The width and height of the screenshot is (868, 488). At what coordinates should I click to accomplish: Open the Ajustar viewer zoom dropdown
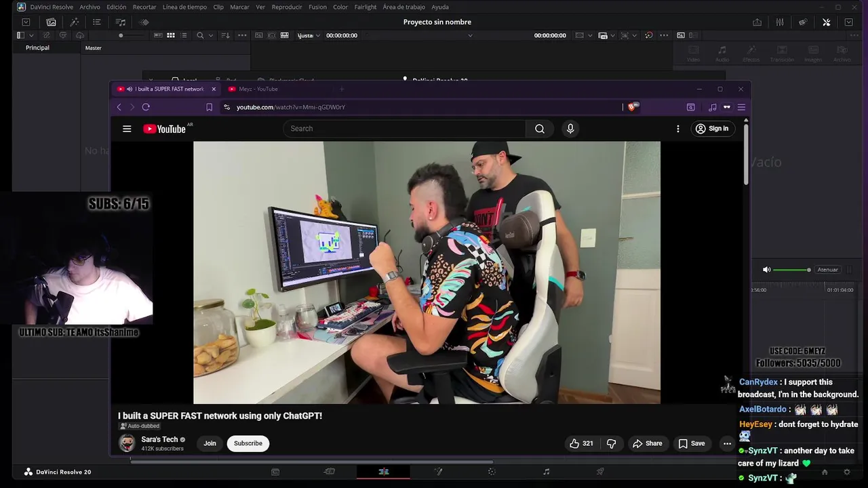[x=307, y=35]
